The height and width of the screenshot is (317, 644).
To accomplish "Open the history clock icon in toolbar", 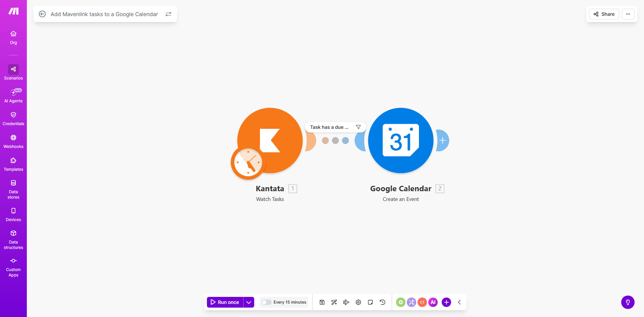I will tap(382, 302).
